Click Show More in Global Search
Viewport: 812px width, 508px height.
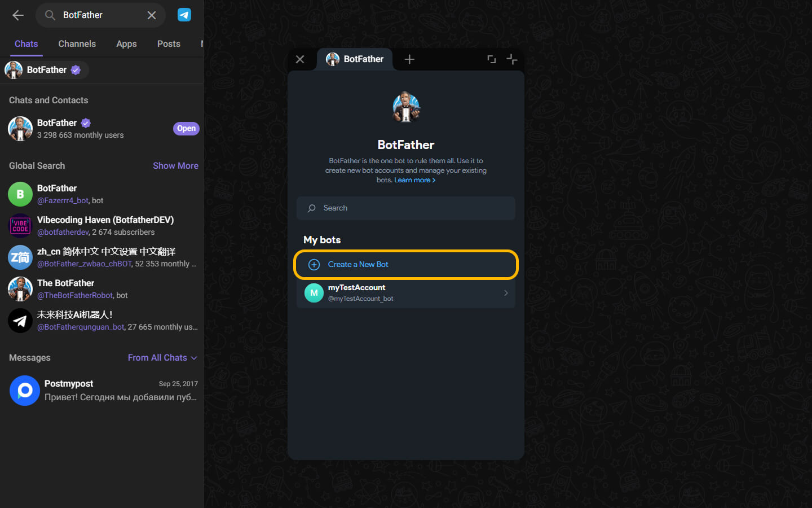point(175,166)
